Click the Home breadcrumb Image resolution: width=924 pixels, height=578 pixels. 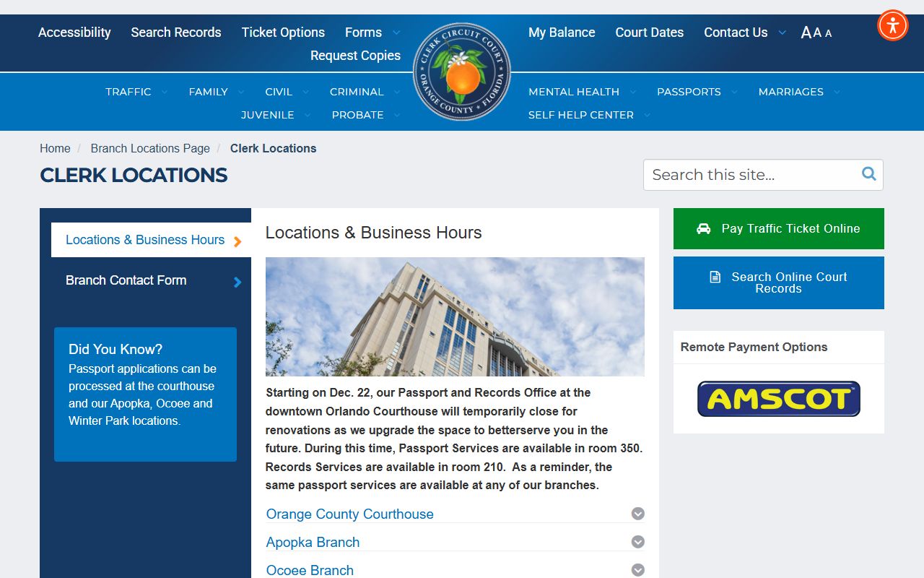coord(55,148)
